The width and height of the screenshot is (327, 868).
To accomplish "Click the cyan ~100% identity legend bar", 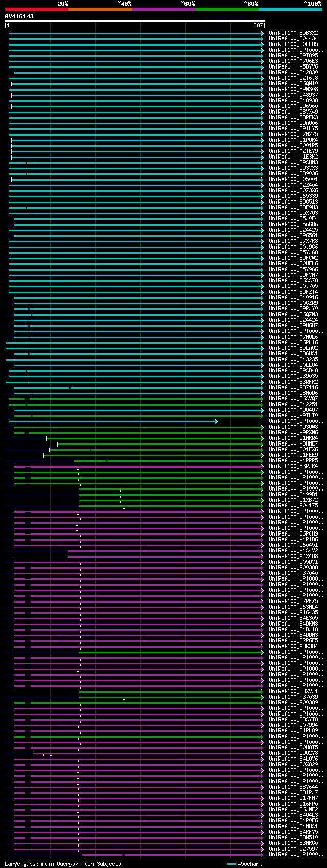I will point(290,9).
